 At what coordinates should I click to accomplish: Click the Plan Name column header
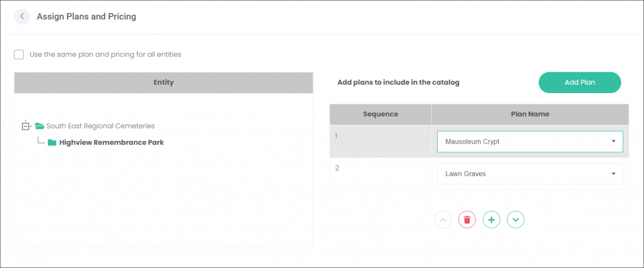click(530, 114)
